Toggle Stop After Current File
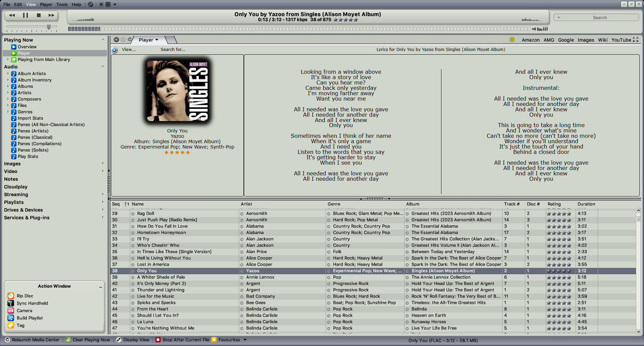 (182, 340)
